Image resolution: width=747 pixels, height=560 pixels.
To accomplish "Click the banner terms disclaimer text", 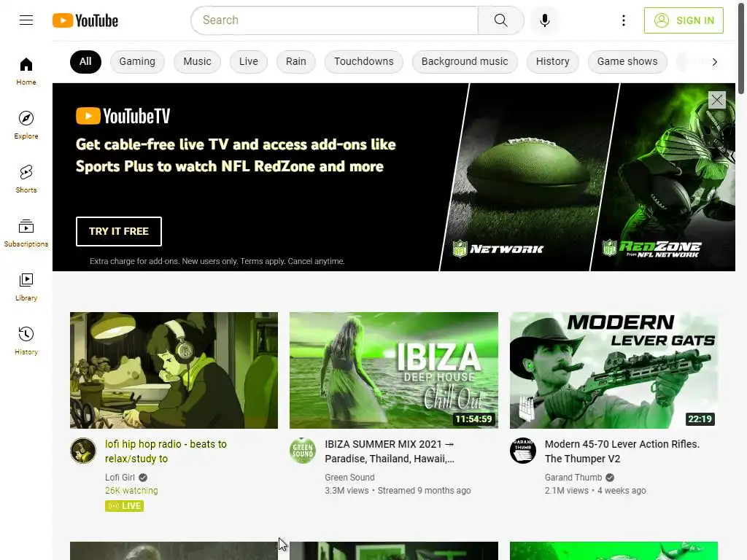I will [x=217, y=261].
